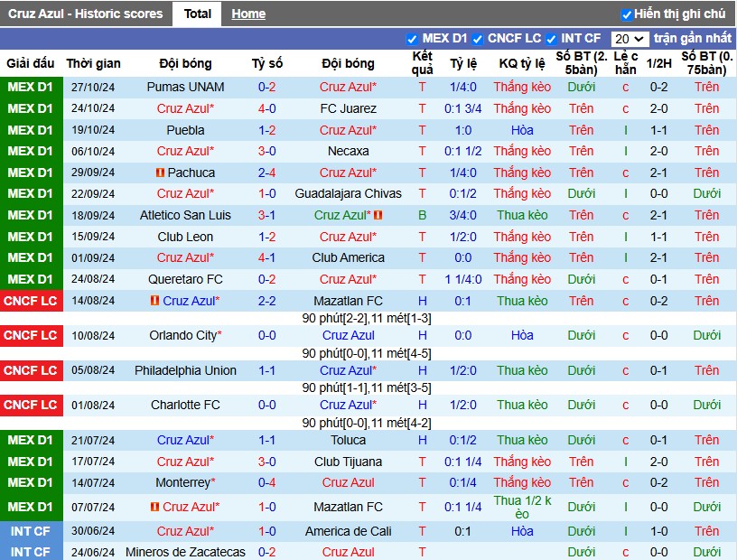Viewport: 737px width, 560px height.
Task: Click the 0-4 score of Monterrey match
Action: coord(267,483)
